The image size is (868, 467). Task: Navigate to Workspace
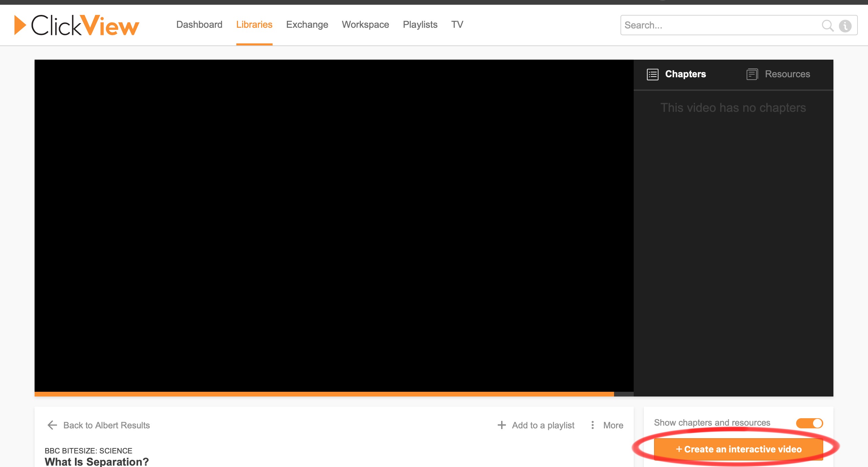[x=365, y=25]
